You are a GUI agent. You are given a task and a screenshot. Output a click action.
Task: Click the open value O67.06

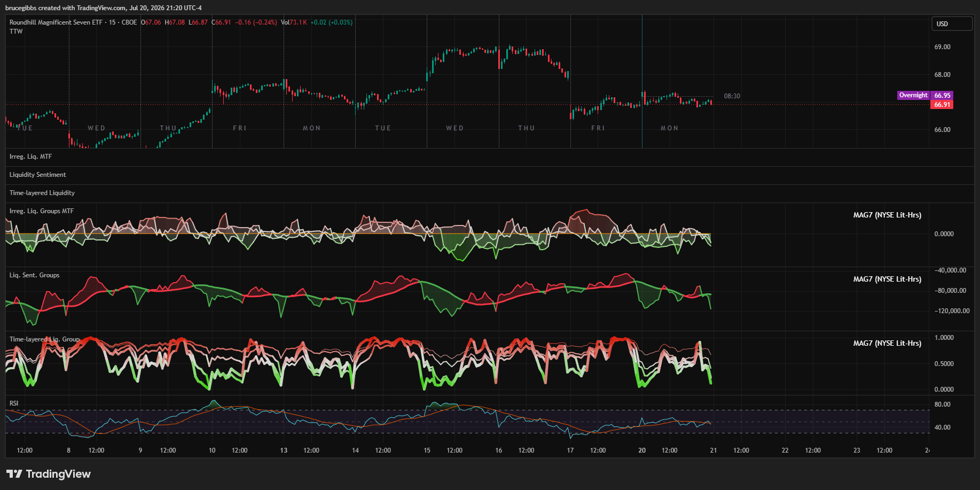click(x=151, y=22)
